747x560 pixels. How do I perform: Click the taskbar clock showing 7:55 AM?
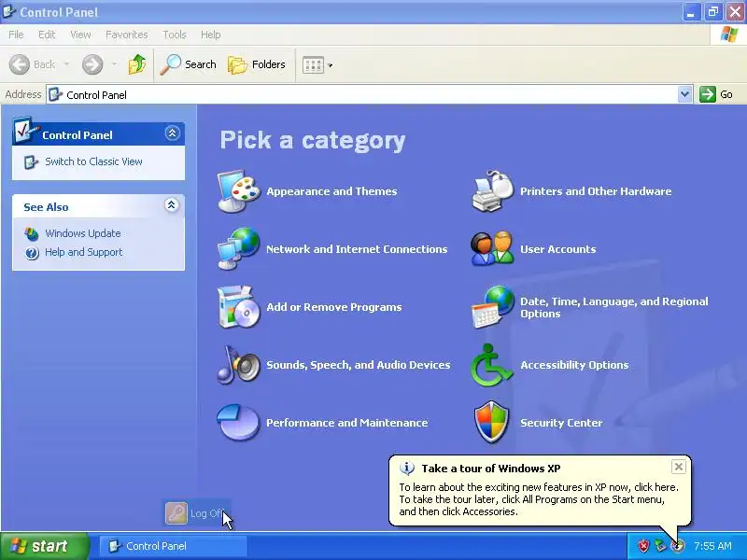click(712, 546)
